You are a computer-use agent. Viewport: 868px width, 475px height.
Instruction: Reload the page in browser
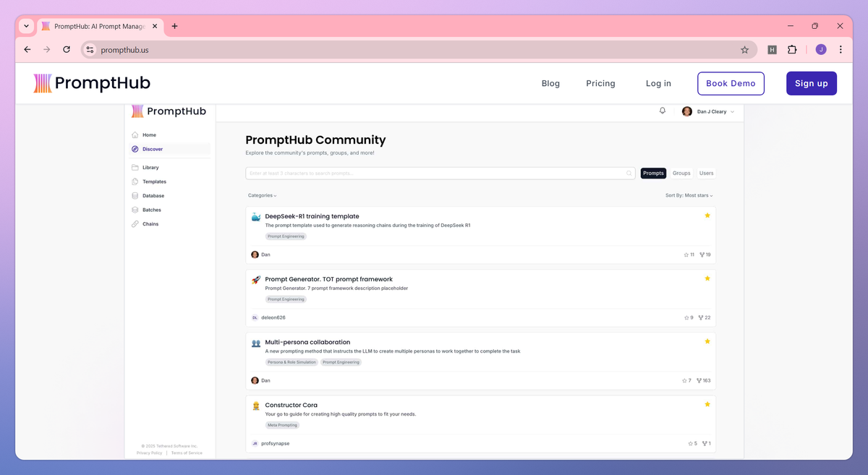coord(67,50)
